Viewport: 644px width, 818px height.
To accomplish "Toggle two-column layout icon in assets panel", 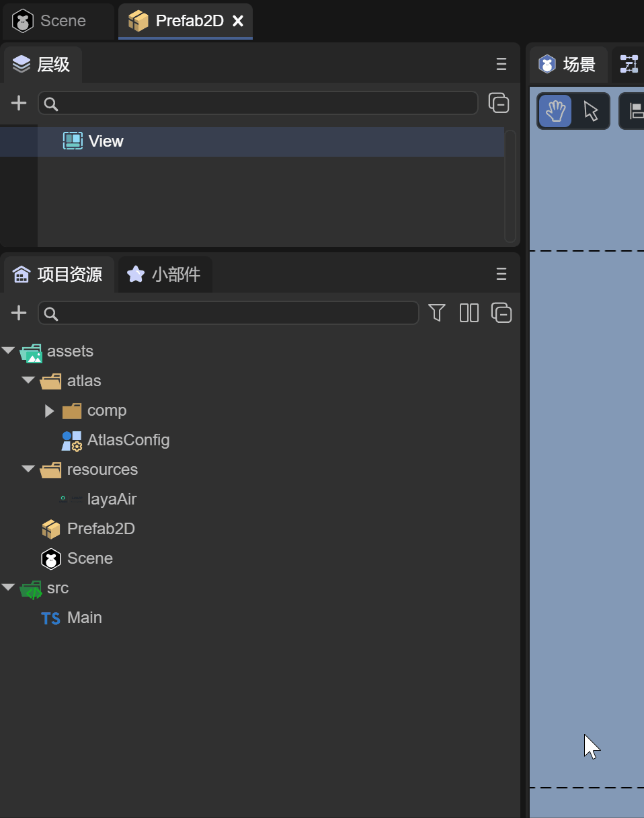I will point(469,313).
